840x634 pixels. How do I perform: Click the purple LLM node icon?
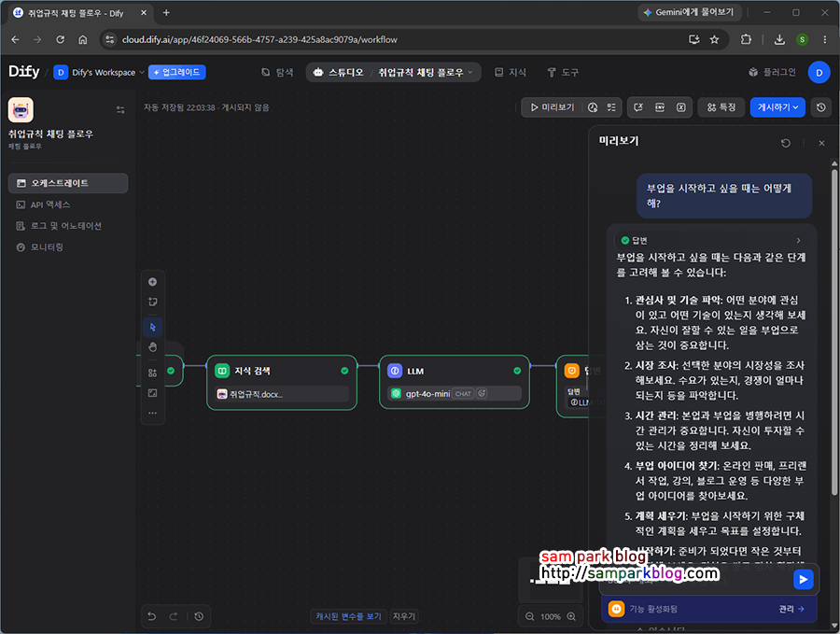coord(395,371)
